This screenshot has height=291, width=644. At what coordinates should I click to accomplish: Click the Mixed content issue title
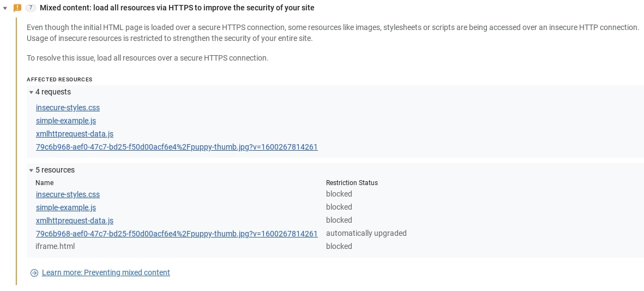(x=177, y=8)
